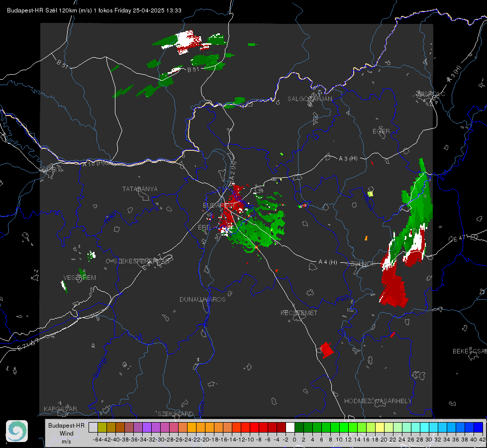The image size is (487, 448).
Task: Click the A 2 (H) road label above Budapest
Action: click(x=232, y=170)
